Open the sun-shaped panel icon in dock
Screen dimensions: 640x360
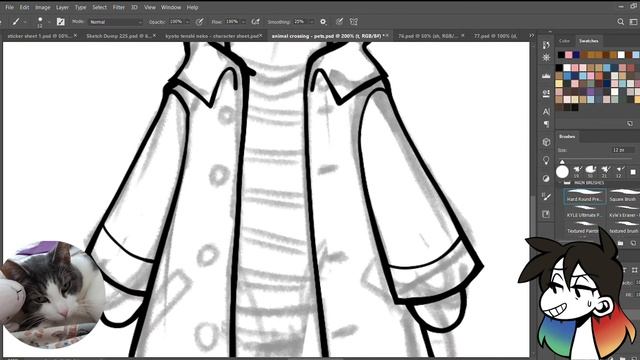point(546,58)
